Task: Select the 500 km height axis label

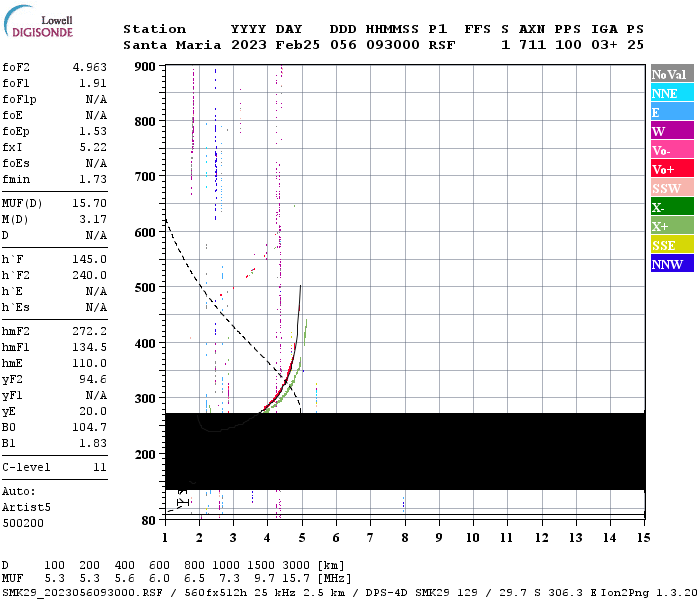Action: [x=145, y=288]
